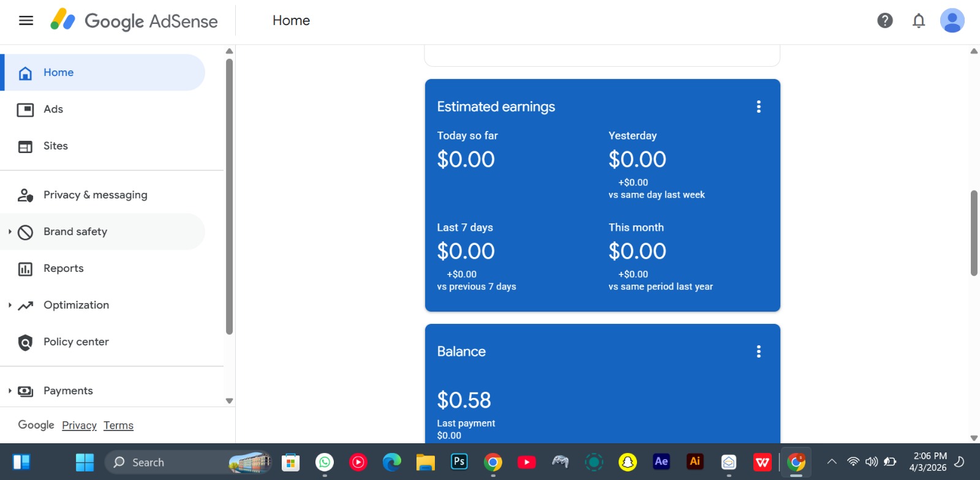Click the Google AdSense logo

pyautogui.click(x=134, y=21)
